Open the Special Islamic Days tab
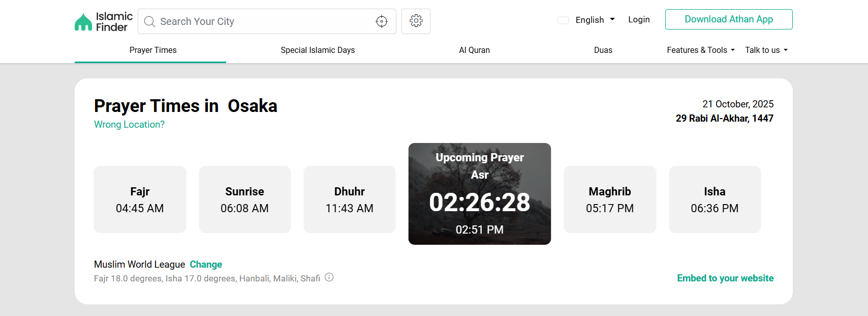868x316 pixels. pyautogui.click(x=318, y=50)
